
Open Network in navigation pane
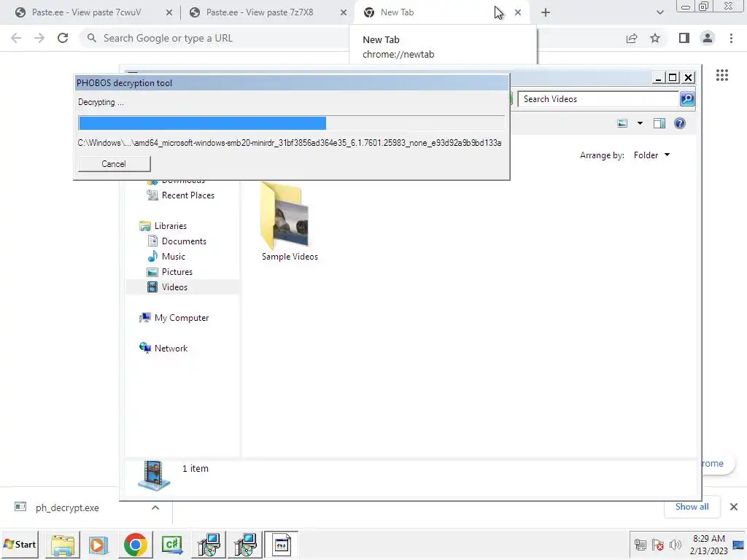tap(163, 348)
